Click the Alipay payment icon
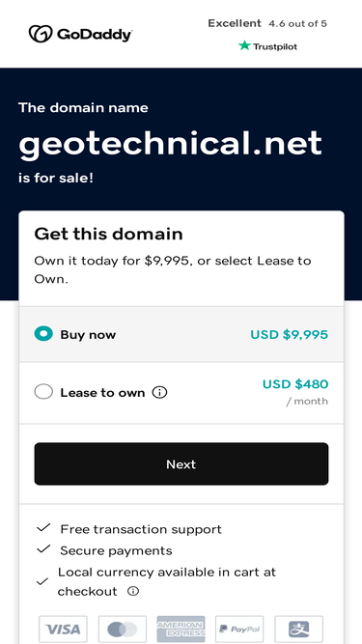 [x=299, y=629]
